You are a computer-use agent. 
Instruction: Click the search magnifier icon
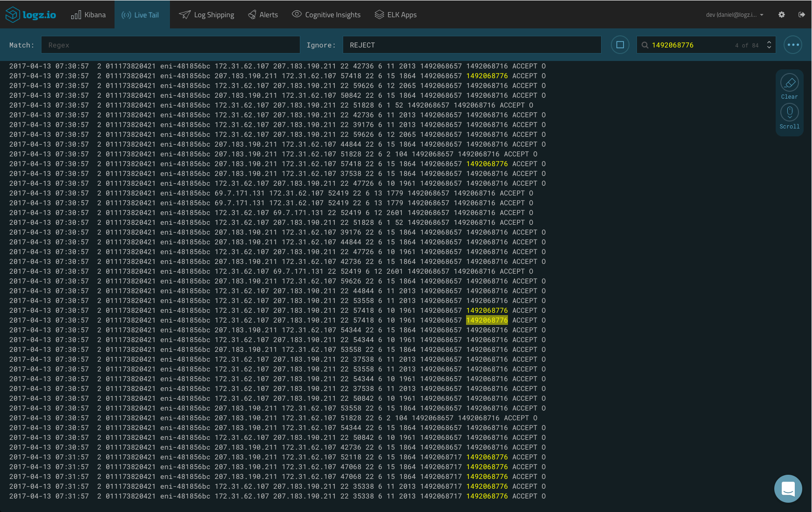tap(645, 45)
